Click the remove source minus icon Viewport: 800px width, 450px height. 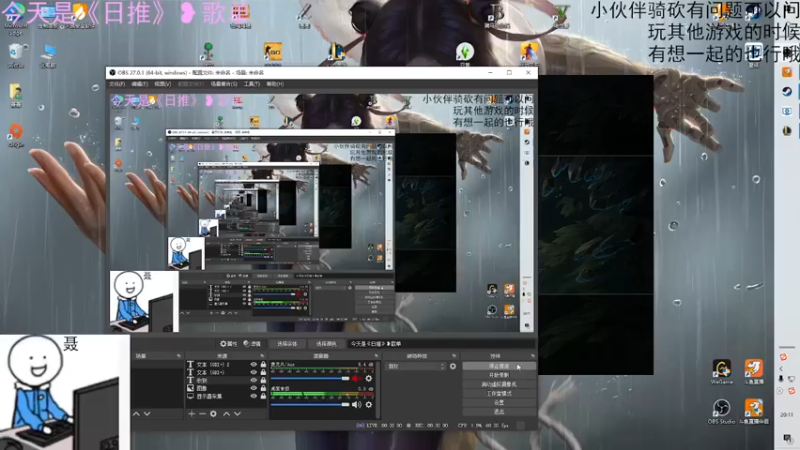pyautogui.click(x=202, y=414)
